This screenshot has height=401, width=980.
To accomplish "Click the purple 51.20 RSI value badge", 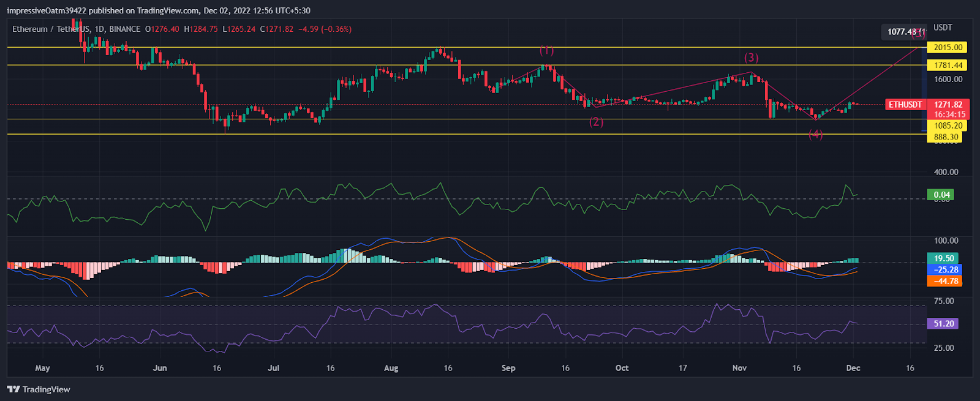I will (943, 324).
